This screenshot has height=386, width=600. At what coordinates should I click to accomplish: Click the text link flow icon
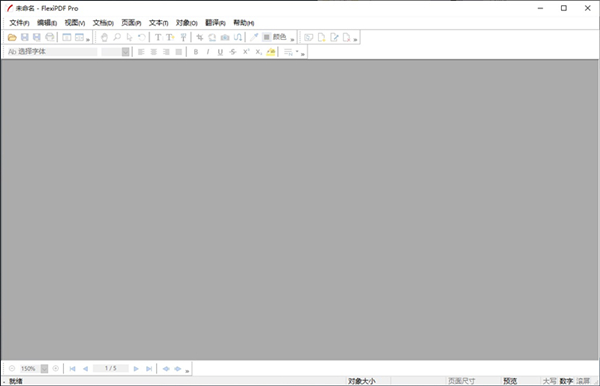click(x=238, y=37)
